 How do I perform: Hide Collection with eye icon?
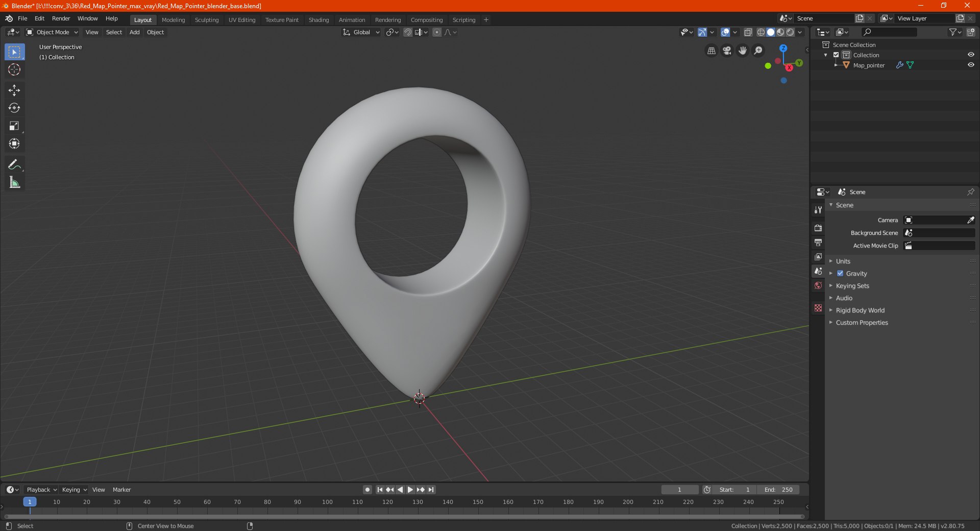coord(970,55)
